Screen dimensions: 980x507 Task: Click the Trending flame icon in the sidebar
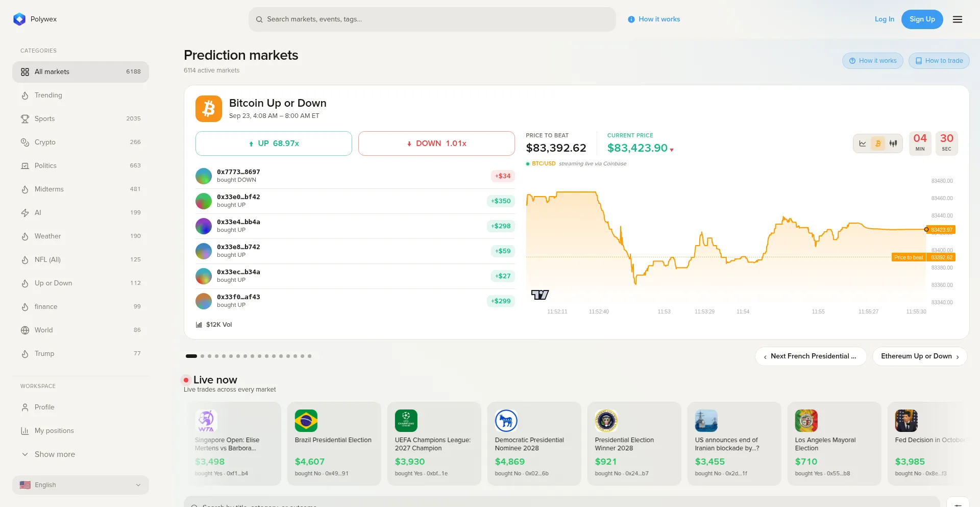pos(25,95)
